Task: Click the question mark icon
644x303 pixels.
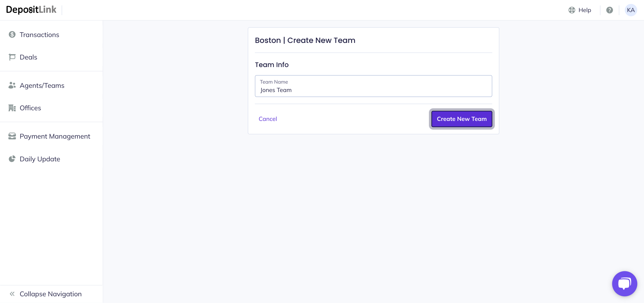Action: click(610, 10)
